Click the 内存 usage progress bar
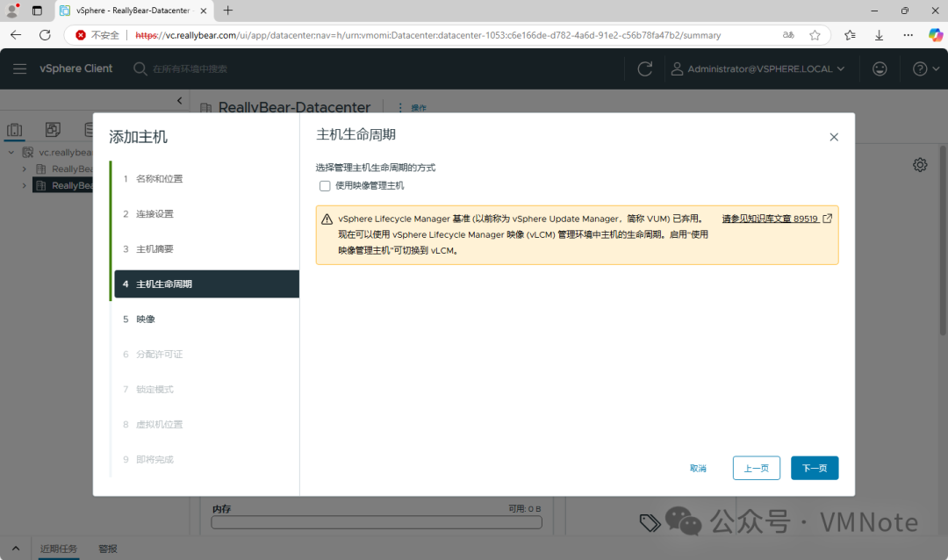This screenshot has height=560, width=948. [x=376, y=522]
